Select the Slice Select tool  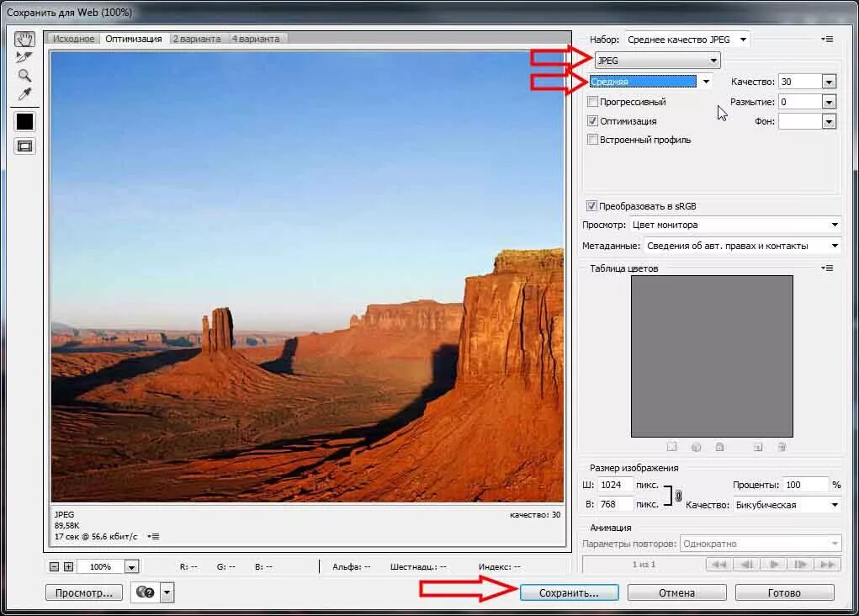pyautogui.click(x=24, y=57)
